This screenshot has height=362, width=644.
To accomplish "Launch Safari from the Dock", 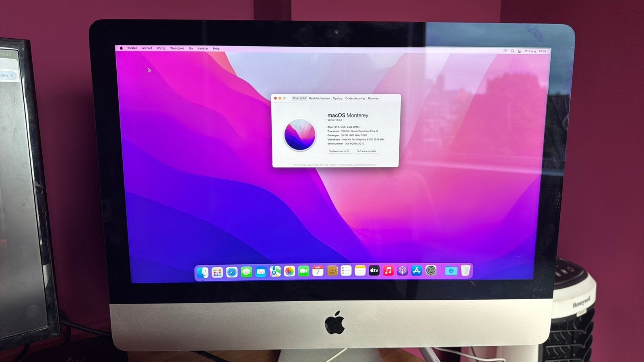I will (231, 272).
